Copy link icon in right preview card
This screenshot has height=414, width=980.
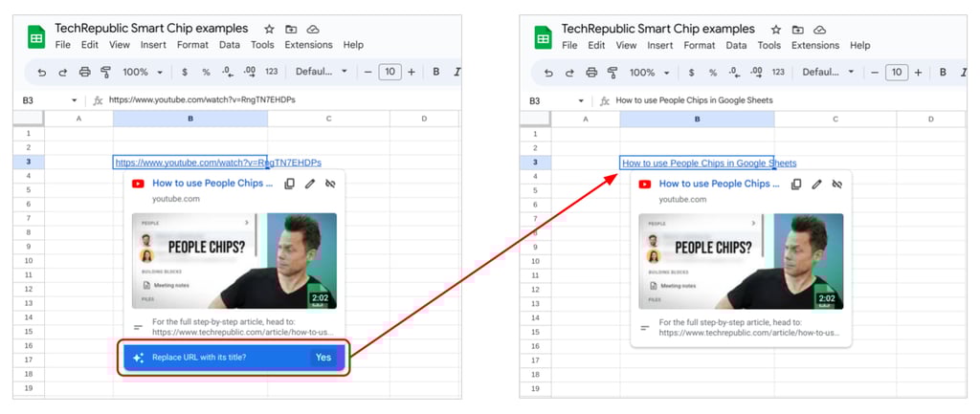coord(796,185)
